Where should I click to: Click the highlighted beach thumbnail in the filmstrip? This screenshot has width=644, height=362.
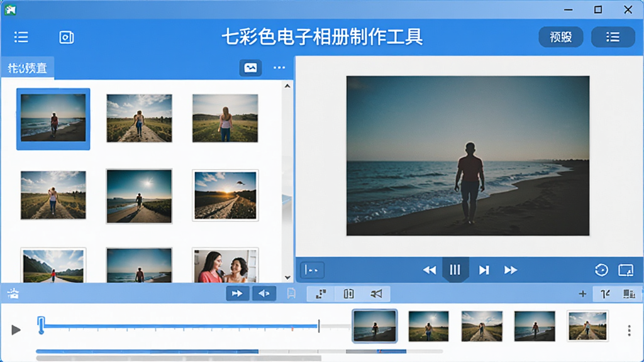click(x=375, y=326)
